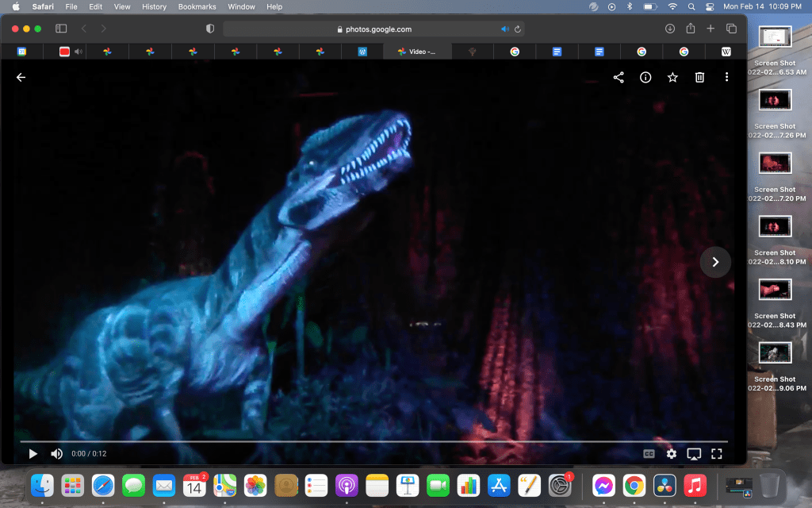Open FaceTime from the Dock

point(438,486)
